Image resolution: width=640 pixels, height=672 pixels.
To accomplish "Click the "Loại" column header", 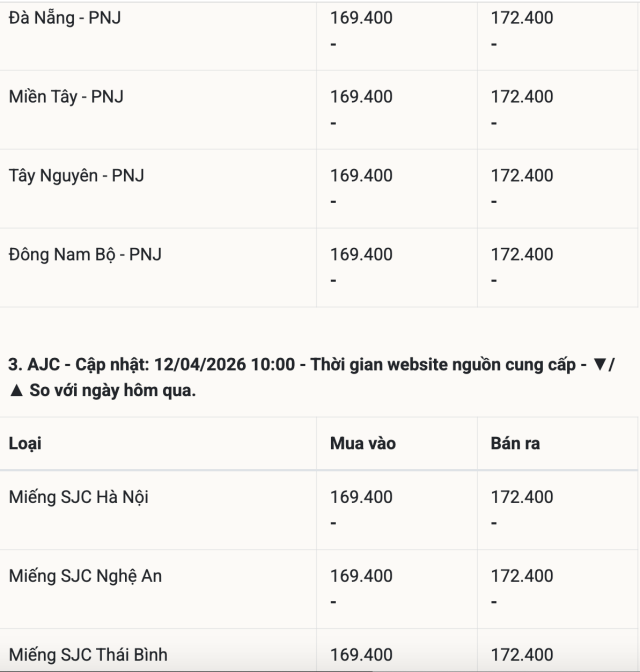I will [25, 443].
